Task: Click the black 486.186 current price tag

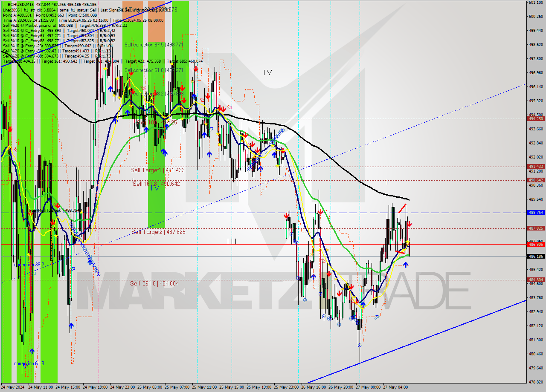Action: [536, 257]
